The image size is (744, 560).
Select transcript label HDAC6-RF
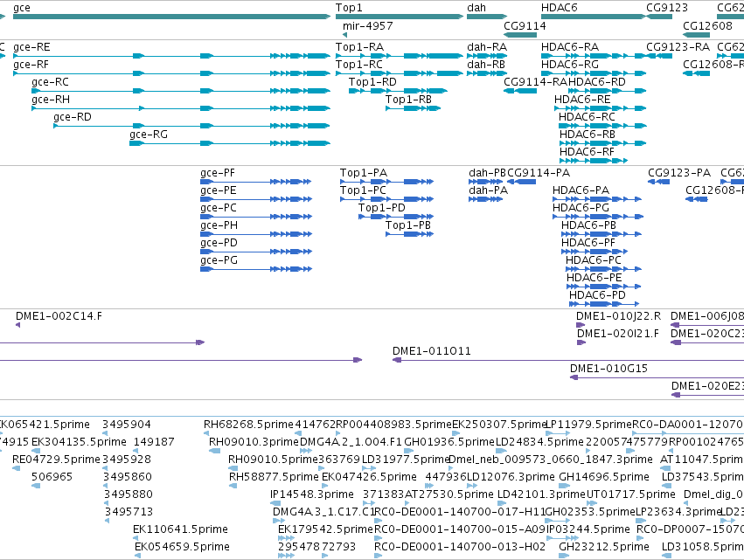[x=587, y=152]
